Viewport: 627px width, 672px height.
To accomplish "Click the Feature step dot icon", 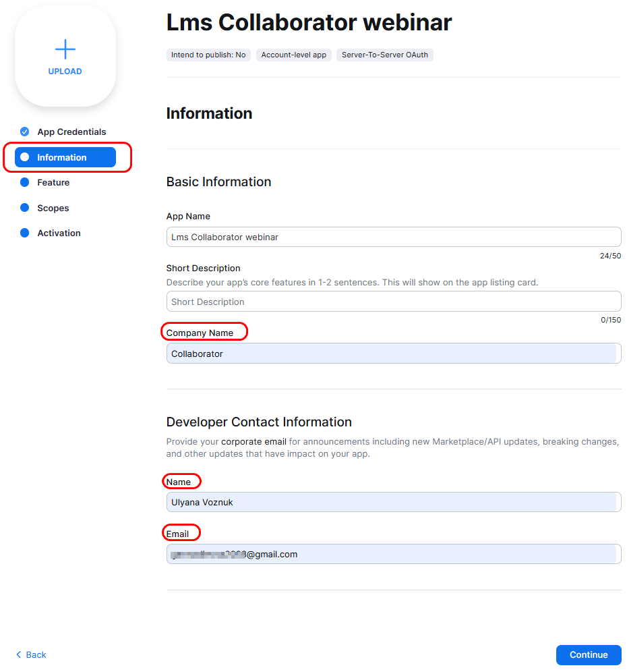I will pos(25,182).
